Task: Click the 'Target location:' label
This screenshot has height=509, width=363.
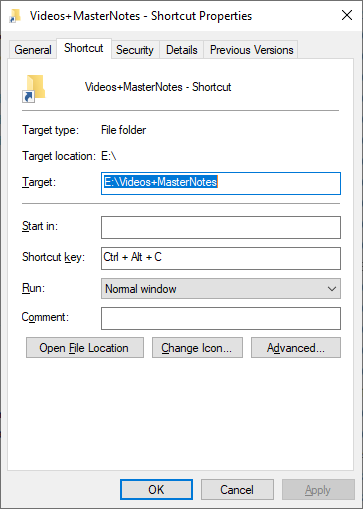Action: point(59,156)
